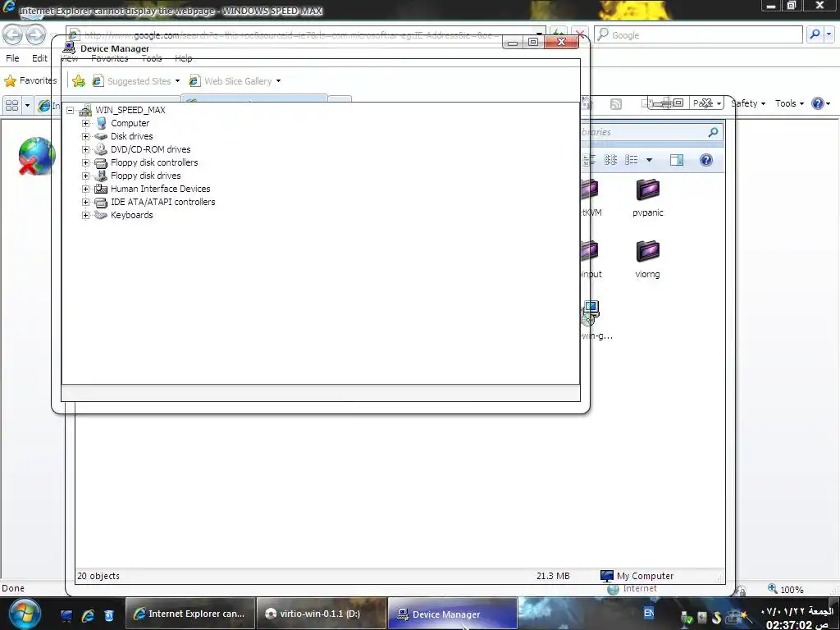Expand IDE ATA/ATAPI controllers node
This screenshot has height=630, width=840.
pyautogui.click(x=85, y=202)
